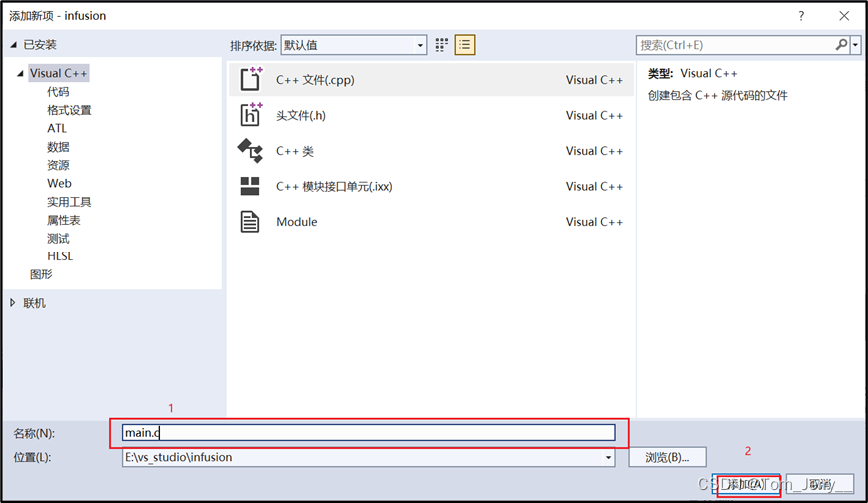Switch to medium icons list view
The image size is (868, 503).
(x=465, y=45)
